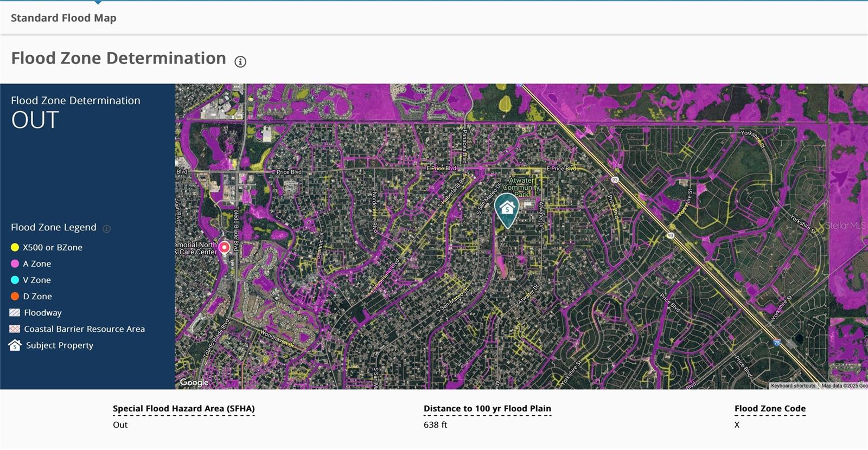The height and width of the screenshot is (450, 868).
Task: Click the Map data ©2025 attribution text
Action: click(x=844, y=385)
